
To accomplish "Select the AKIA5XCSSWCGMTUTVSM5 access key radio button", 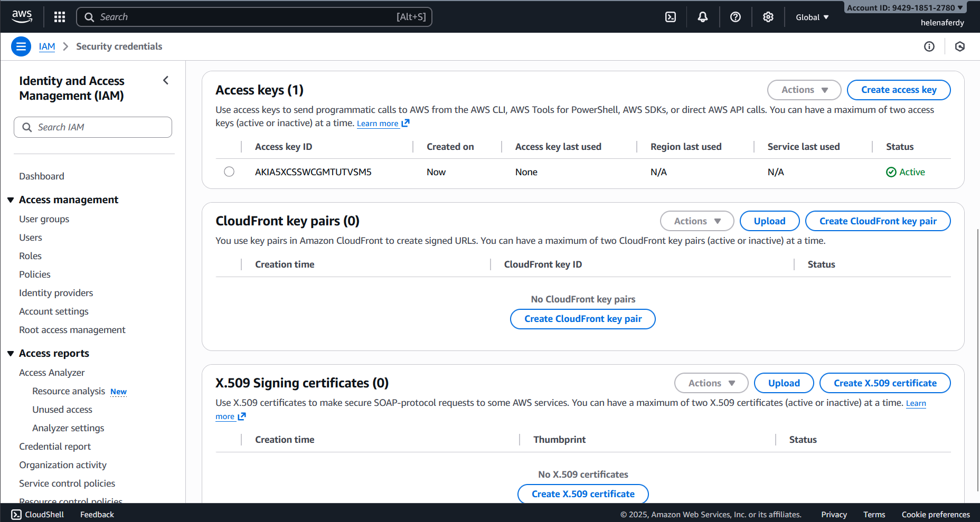I will coord(229,172).
